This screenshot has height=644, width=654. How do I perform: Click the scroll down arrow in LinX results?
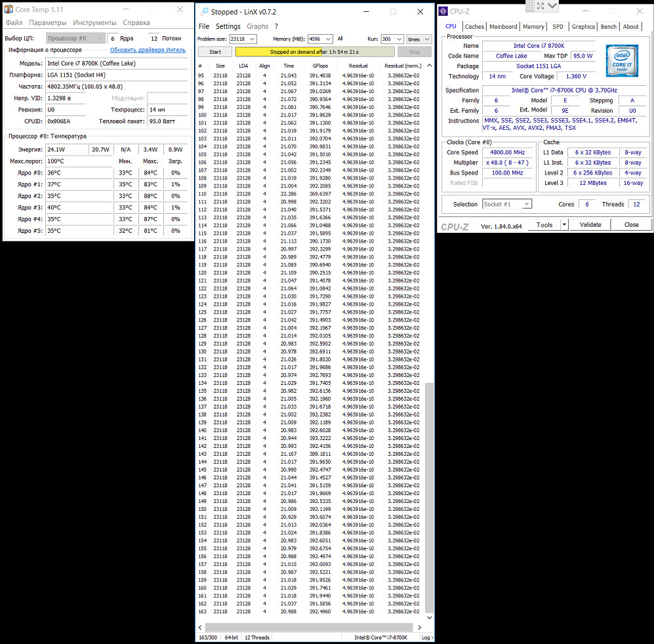[x=429, y=618]
